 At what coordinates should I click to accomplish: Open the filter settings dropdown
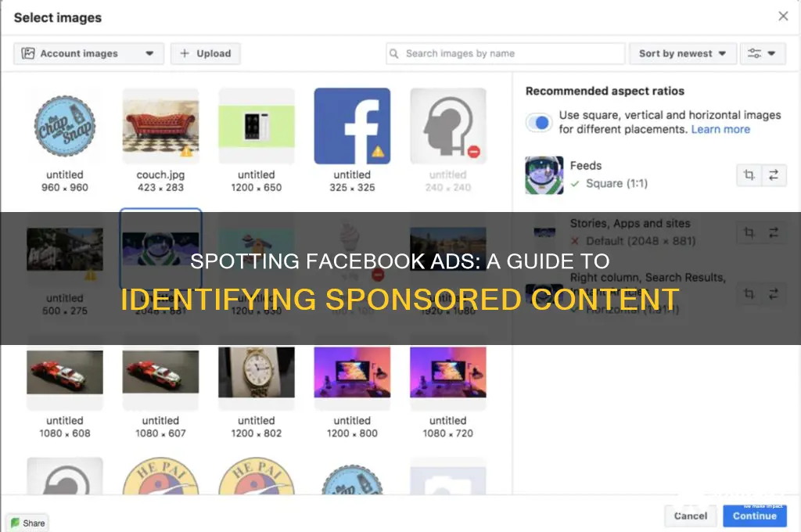(762, 54)
